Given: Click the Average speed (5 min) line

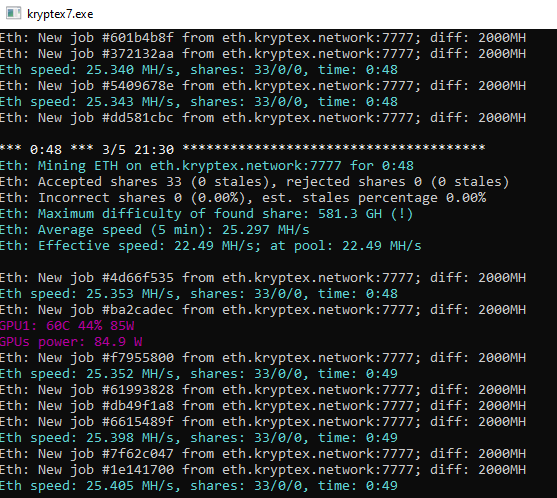Looking at the screenshot, I should click(155, 229).
